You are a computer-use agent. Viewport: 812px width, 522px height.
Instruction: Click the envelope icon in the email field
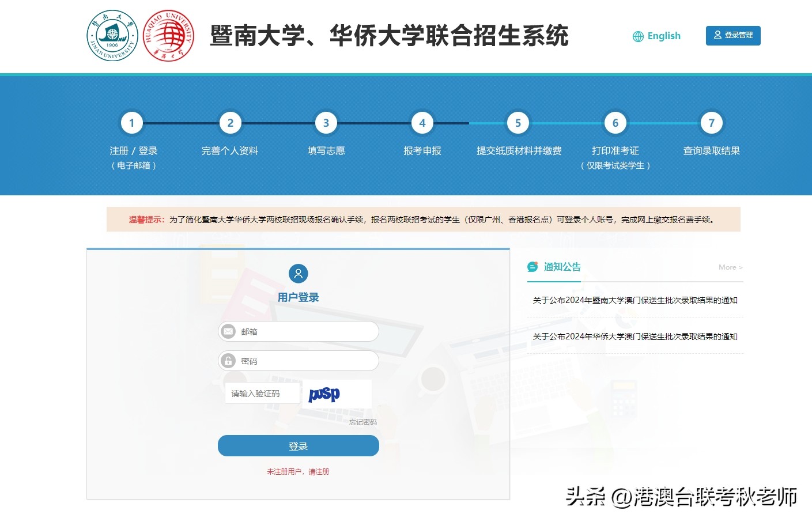tap(228, 331)
